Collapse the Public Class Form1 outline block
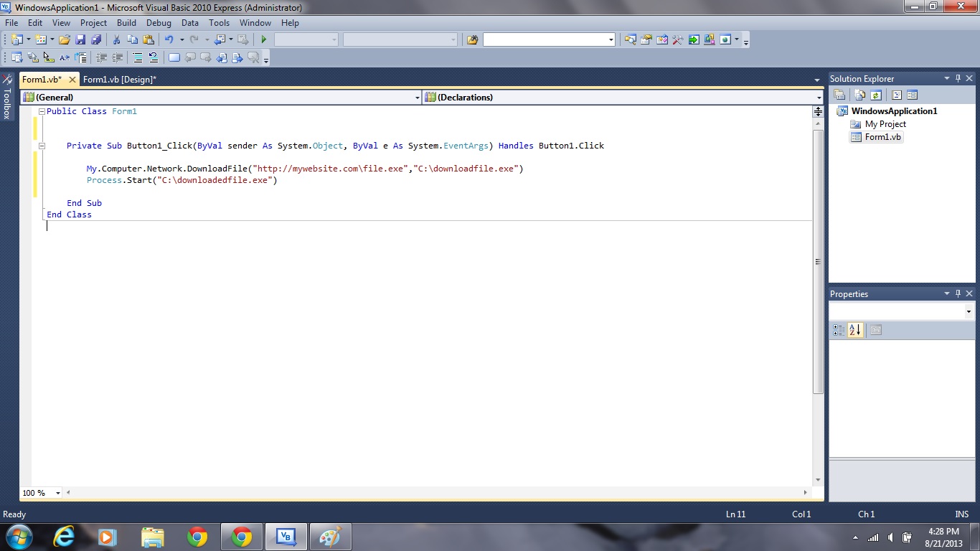 tap(42, 111)
